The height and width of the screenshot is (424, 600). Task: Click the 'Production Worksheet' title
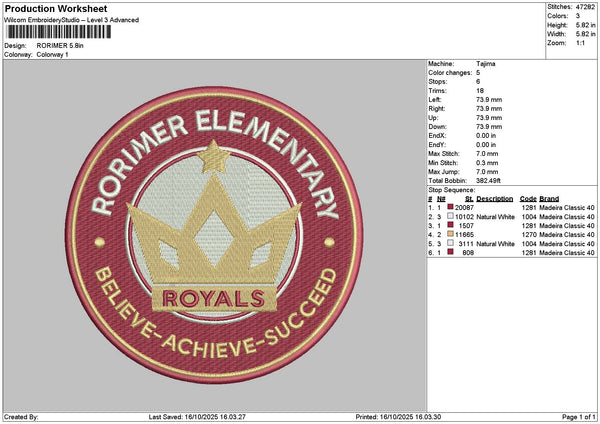pos(56,8)
